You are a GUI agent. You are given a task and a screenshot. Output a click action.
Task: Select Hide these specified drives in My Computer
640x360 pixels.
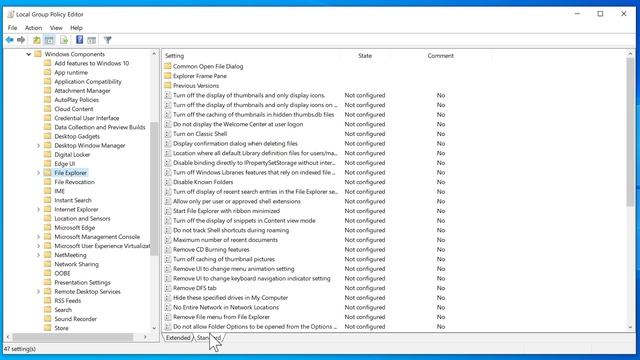point(230,298)
